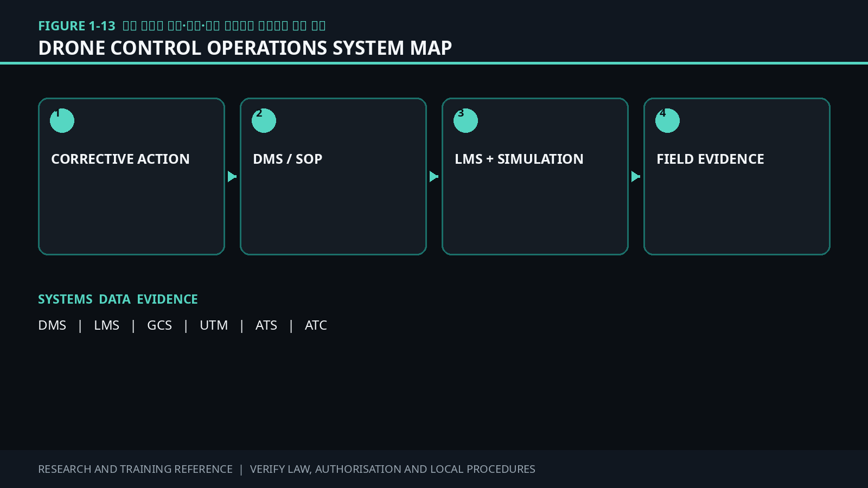Click UTM in the systems list
868x488 pixels.
(x=214, y=325)
